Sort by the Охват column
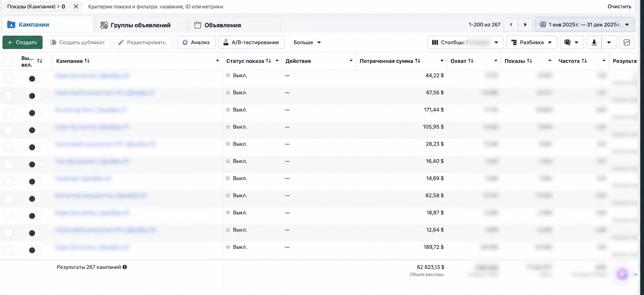Viewport: 644px width, 295px height. (x=471, y=61)
